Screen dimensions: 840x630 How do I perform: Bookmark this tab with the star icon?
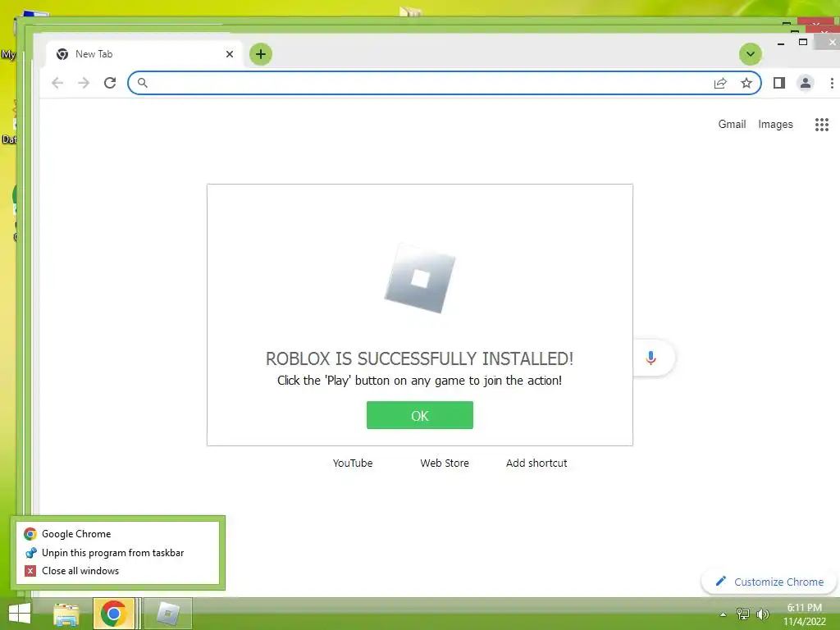click(x=746, y=83)
